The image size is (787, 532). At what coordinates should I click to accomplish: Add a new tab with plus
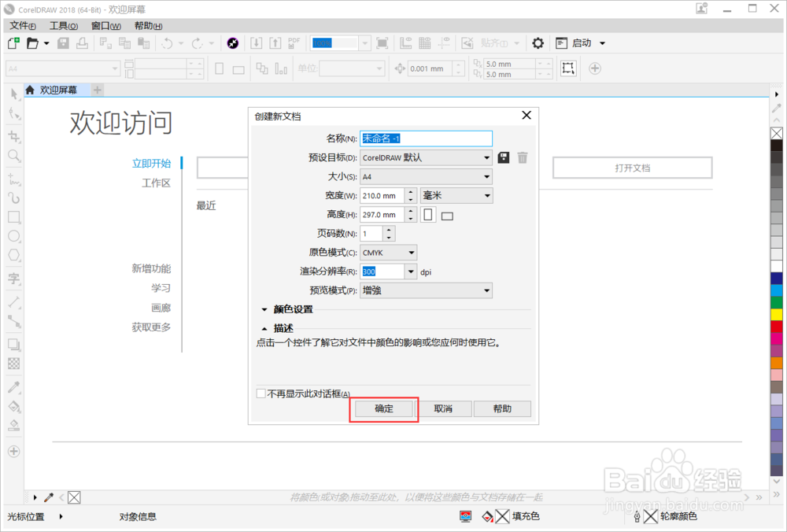[98, 90]
